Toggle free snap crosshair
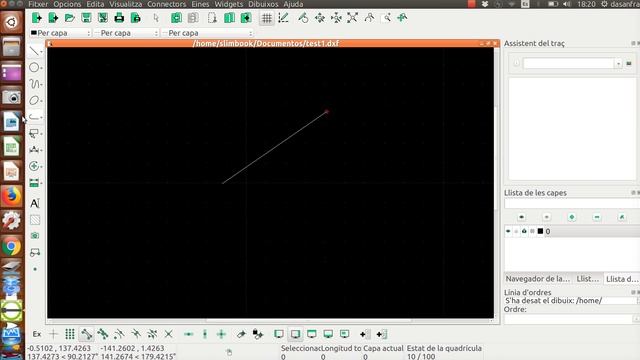 53,334
